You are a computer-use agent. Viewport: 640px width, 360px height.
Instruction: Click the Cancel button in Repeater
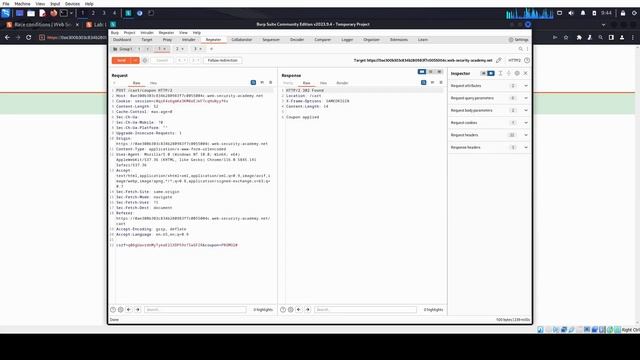click(x=162, y=60)
